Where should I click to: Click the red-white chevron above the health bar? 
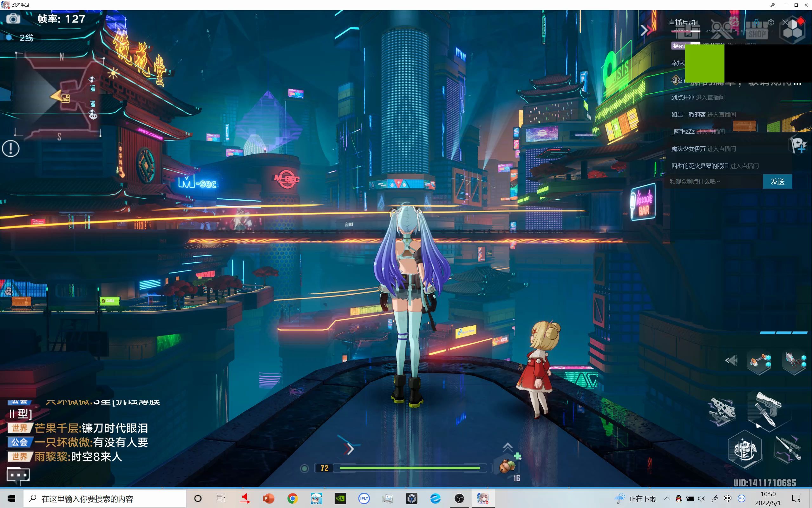pyautogui.click(x=349, y=449)
